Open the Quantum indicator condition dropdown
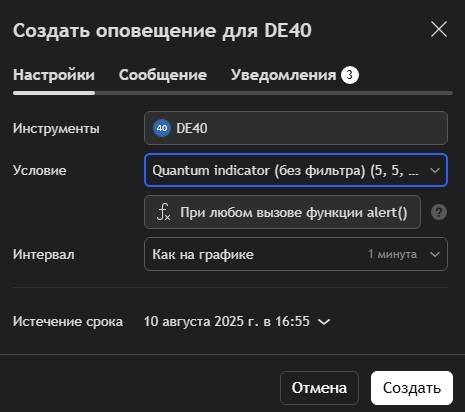 tap(296, 170)
